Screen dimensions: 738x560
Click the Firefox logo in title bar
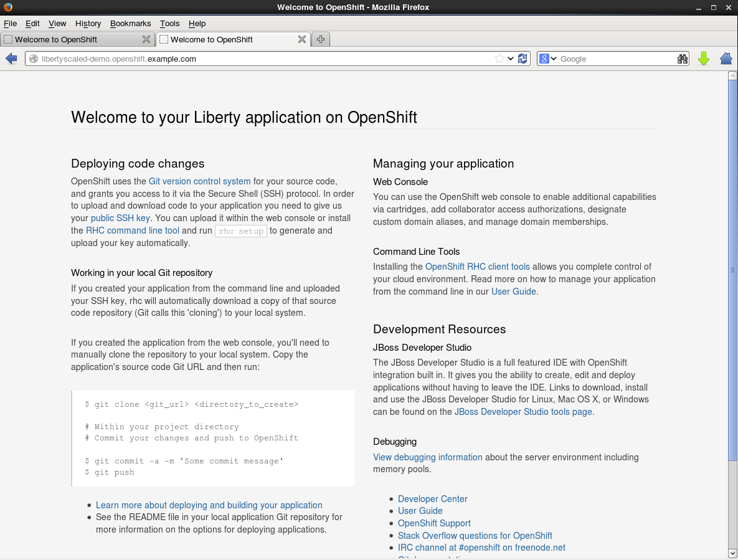(7, 7)
